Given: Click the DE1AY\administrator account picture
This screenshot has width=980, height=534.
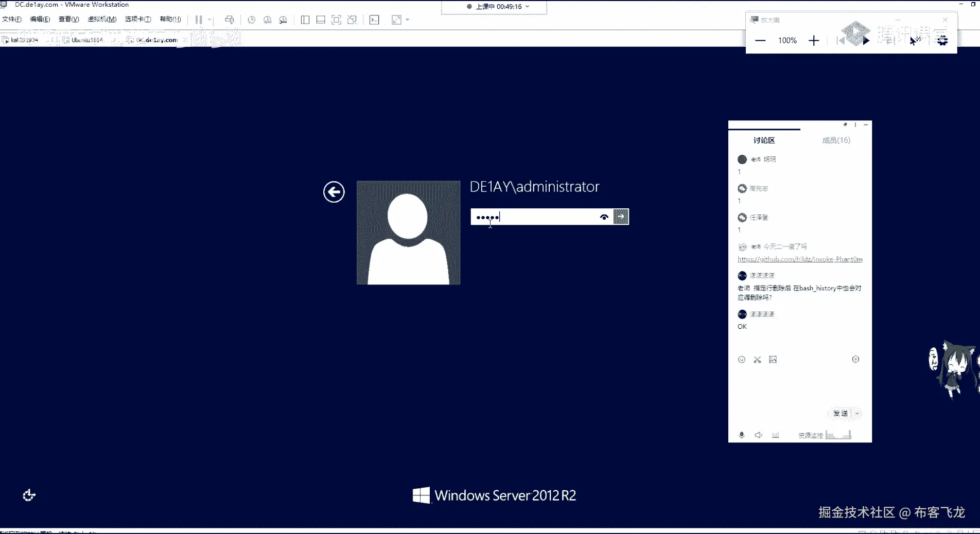Looking at the screenshot, I should click(409, 233).
